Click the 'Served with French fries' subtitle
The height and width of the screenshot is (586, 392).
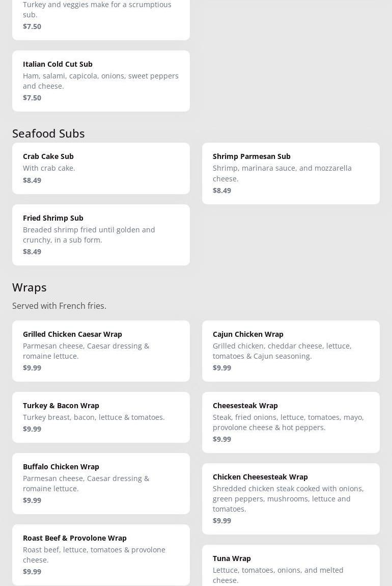59,306
